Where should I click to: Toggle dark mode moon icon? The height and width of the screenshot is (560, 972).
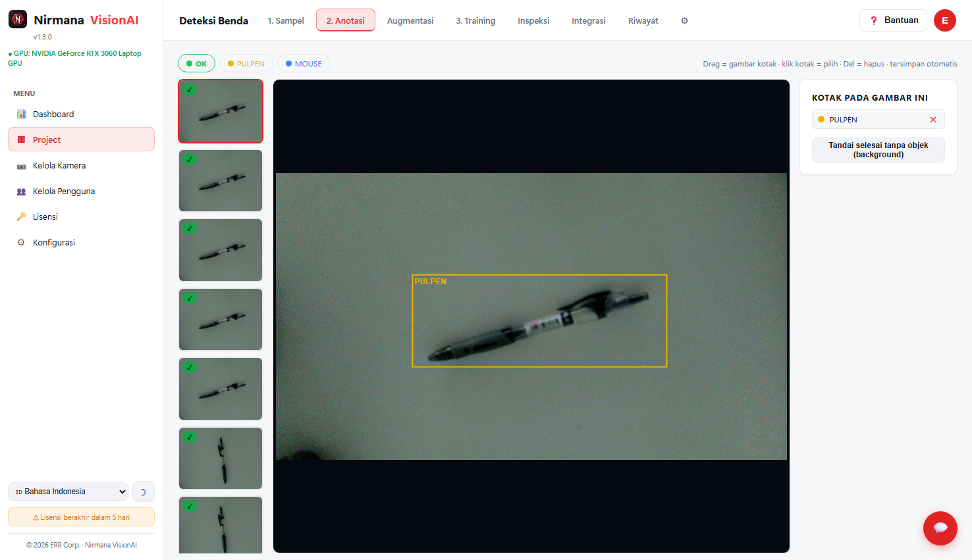144,492
